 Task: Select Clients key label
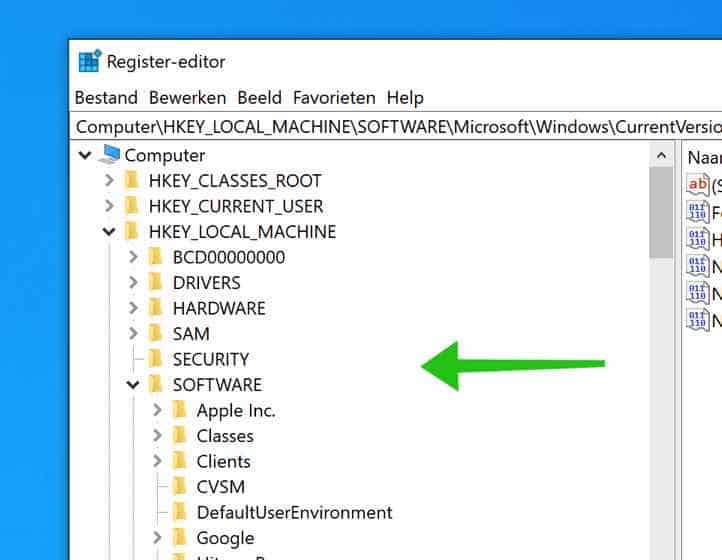point(223,461)
